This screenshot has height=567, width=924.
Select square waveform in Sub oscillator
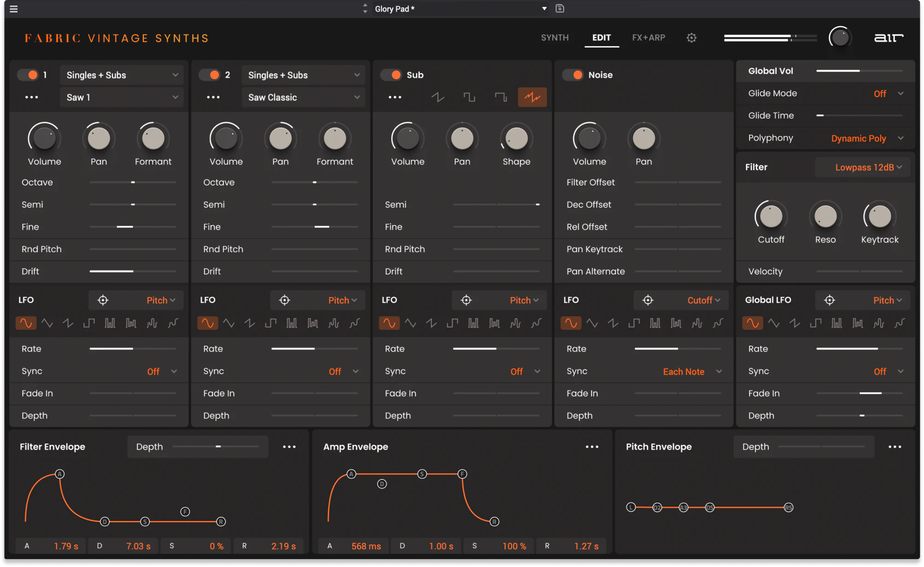point(469,97)
